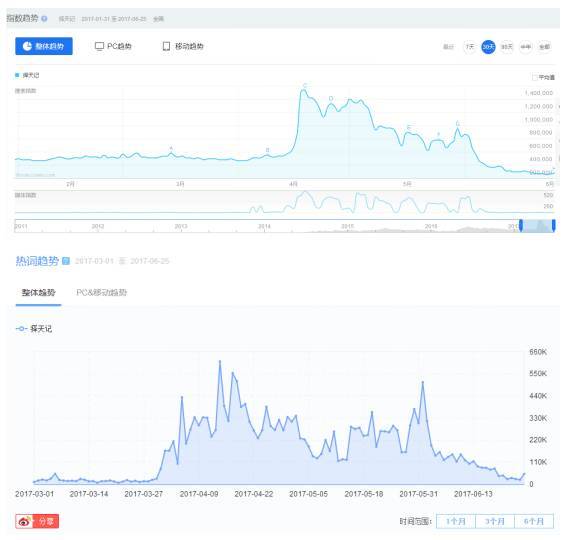The image size is (567, 540).
Task: Switch to 整体趋势 blue button
Action: tap(44, 46)
